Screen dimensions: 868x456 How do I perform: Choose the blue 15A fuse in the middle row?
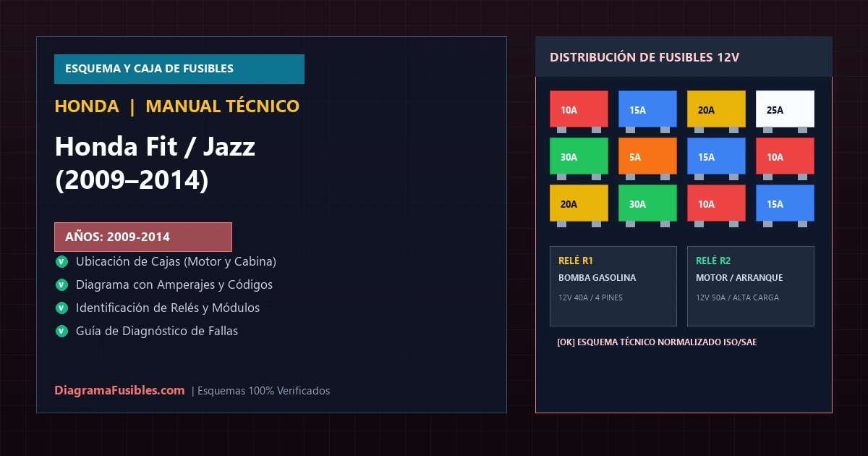[716, 156]
